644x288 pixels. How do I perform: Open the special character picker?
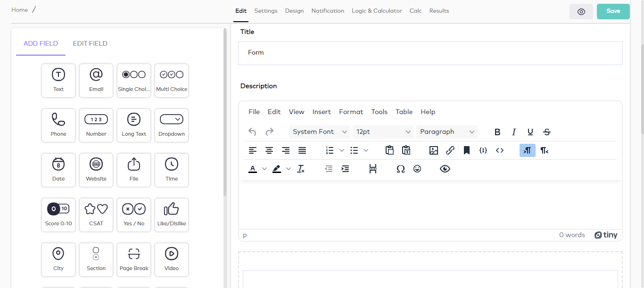coord(400,168)
